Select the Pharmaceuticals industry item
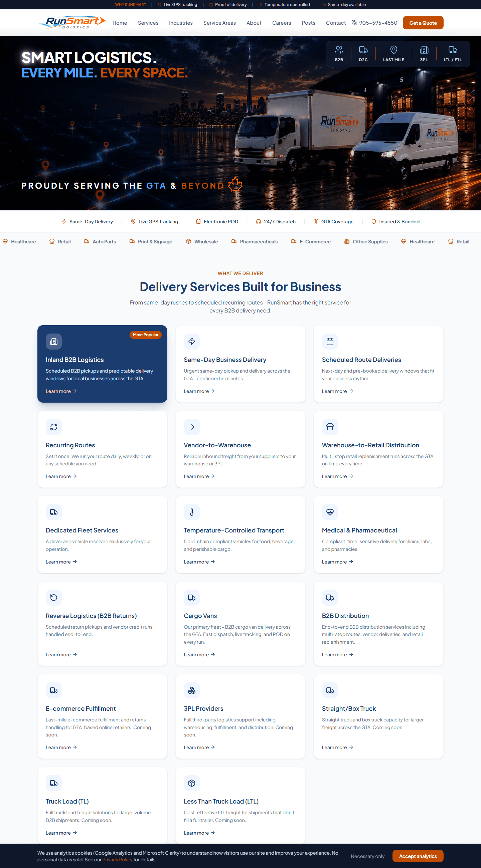This screenshot has height=868, width=481. click(255, 242)
